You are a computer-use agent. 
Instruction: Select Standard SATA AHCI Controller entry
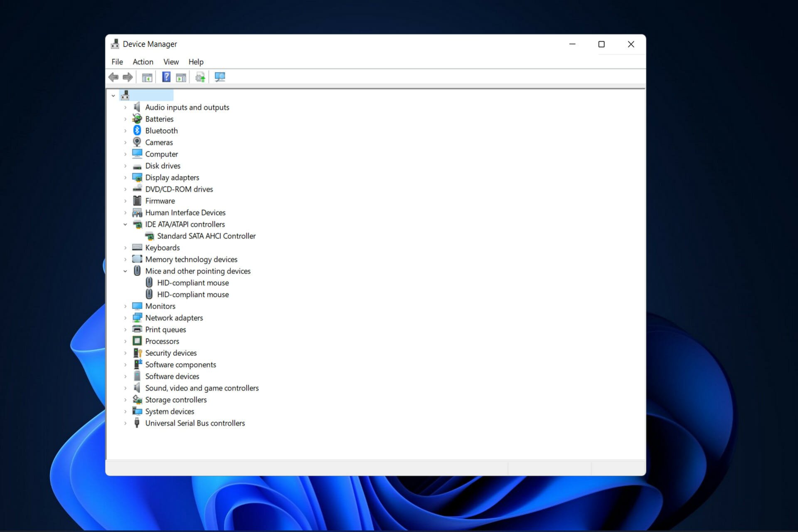pyautogui.click(x=206, y=236)
